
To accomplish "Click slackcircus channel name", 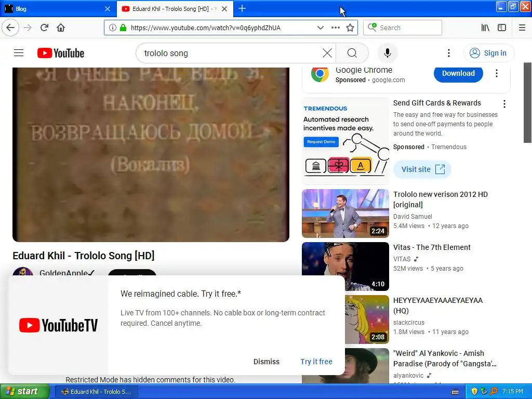I will click(x=409, y=322).
